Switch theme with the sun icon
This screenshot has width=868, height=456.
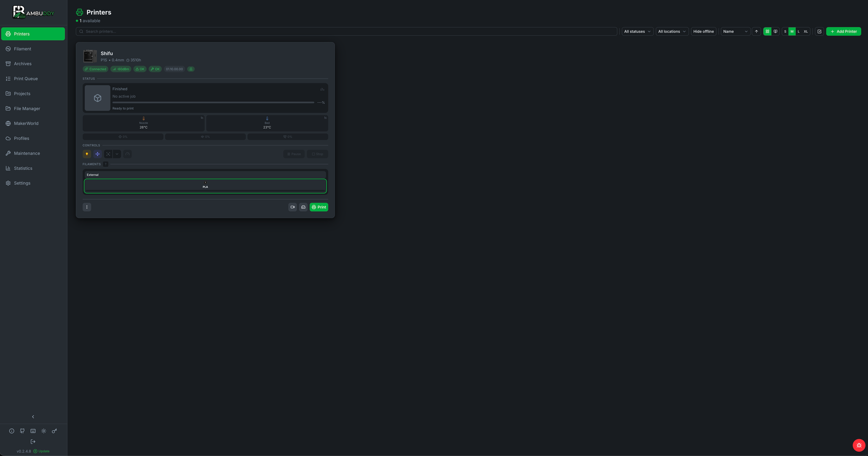tap(44, 431)
